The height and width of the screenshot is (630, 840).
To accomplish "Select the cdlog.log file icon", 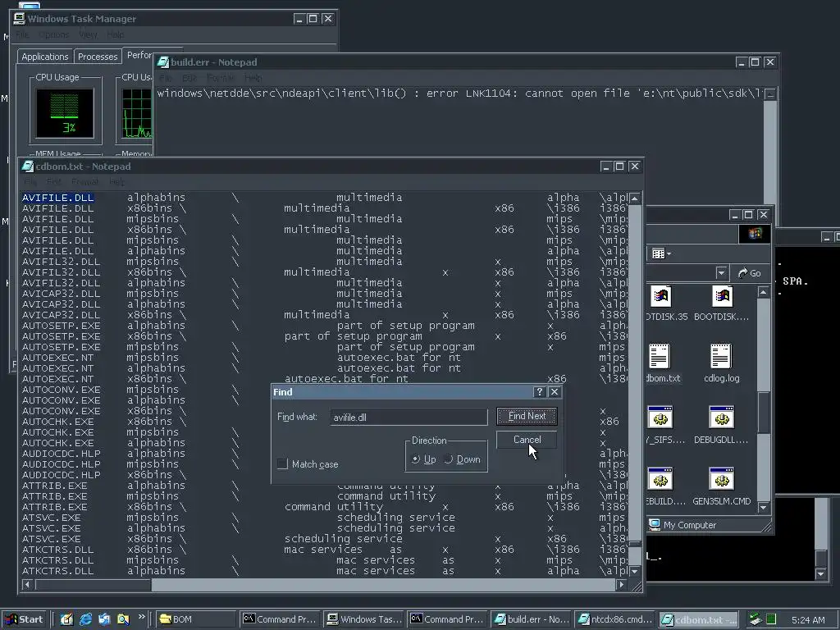I will point(722,363).
